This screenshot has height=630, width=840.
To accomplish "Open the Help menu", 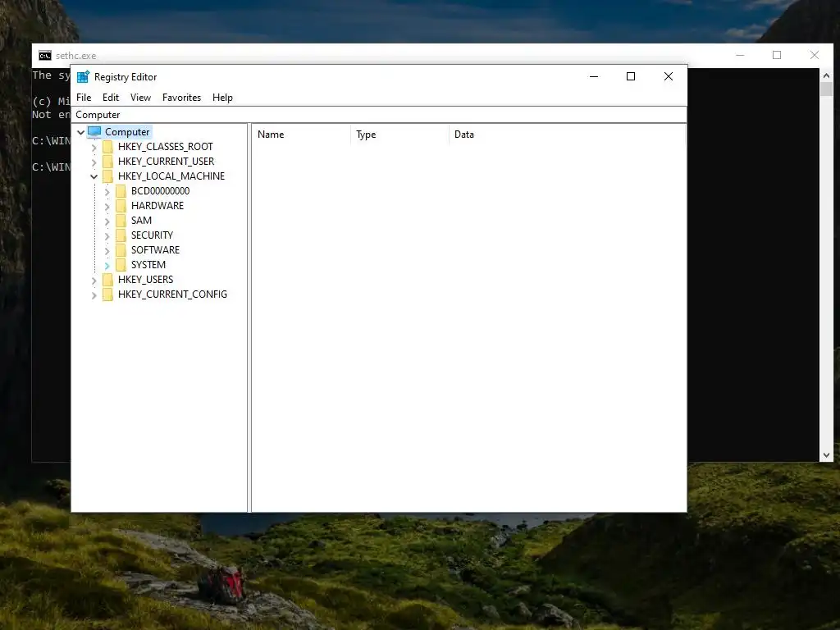I will (222, 98).
